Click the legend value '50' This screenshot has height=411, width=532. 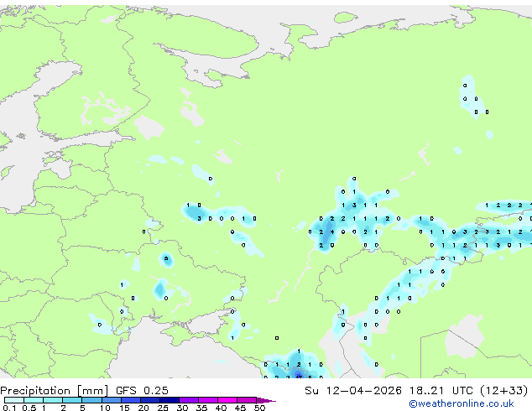[259, 408]
